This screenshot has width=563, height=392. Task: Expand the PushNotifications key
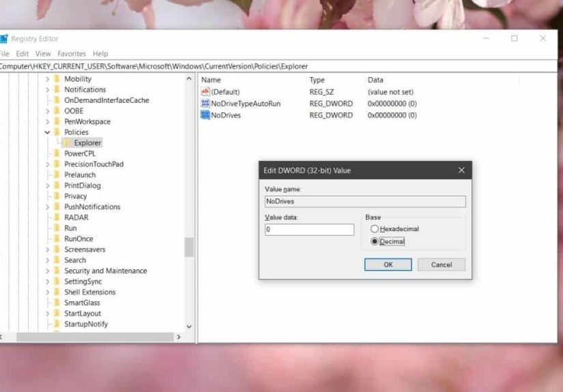[47, 207]
